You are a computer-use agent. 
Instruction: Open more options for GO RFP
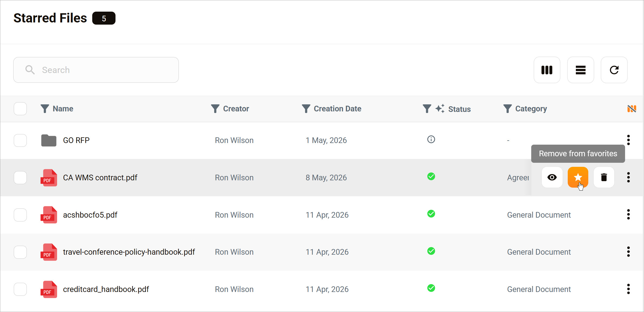click(628, 140)
